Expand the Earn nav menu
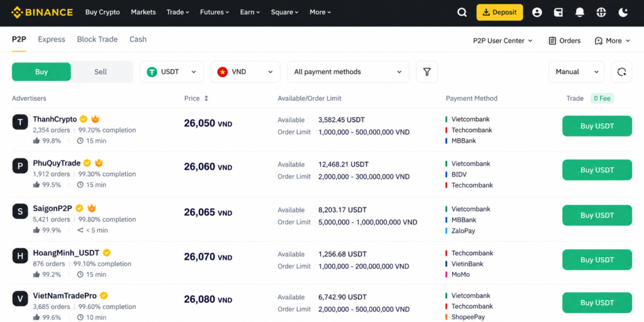Viewport: 644px width, 322px height. 250,13
